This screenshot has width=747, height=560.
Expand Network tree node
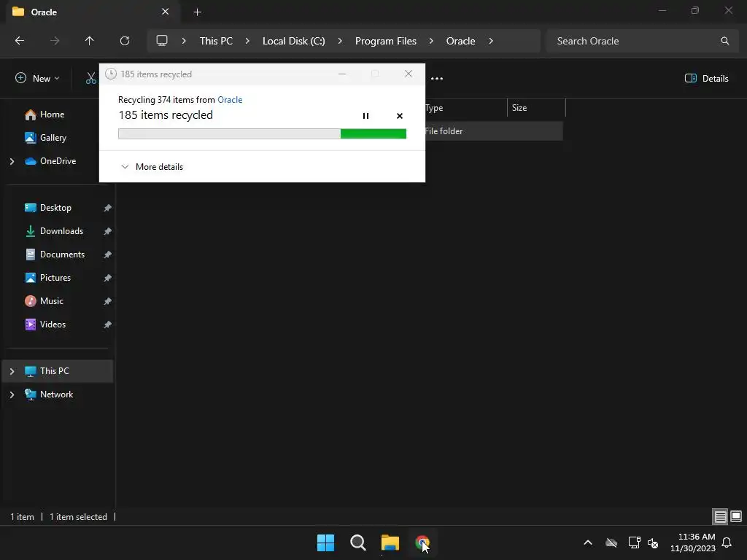(x=12, y=394)
